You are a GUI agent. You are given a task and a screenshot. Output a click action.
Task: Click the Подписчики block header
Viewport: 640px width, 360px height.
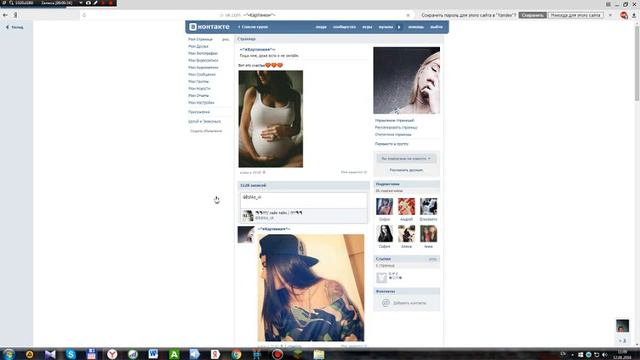(407, 184)
